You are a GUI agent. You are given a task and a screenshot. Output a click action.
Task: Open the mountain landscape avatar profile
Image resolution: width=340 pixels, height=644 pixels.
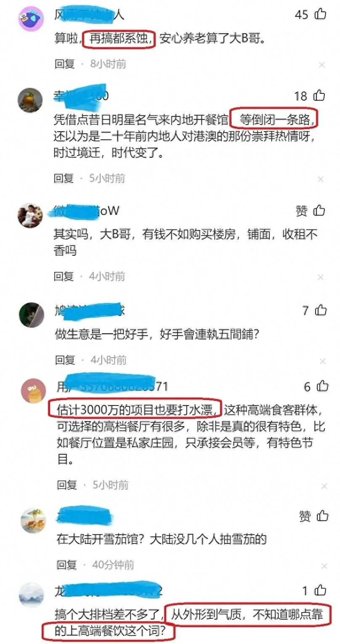click(x=32, y=595)
